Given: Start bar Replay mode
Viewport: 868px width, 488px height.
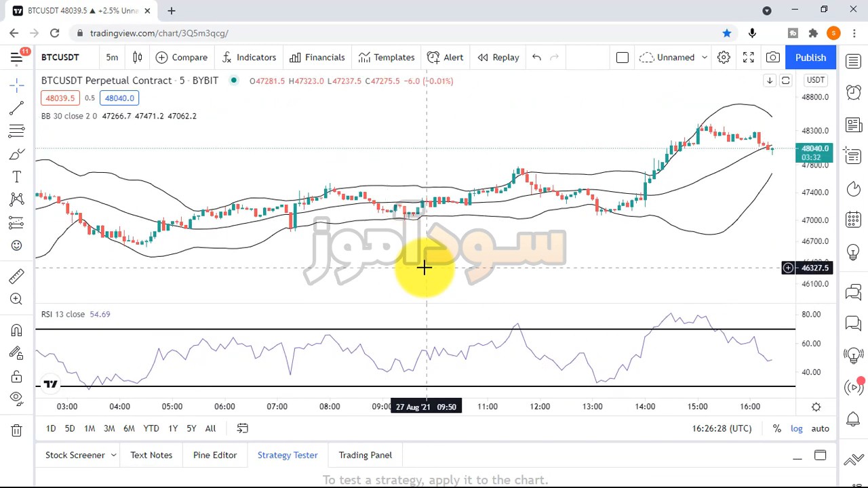Looking at the screenshot, I should [498, 58].
